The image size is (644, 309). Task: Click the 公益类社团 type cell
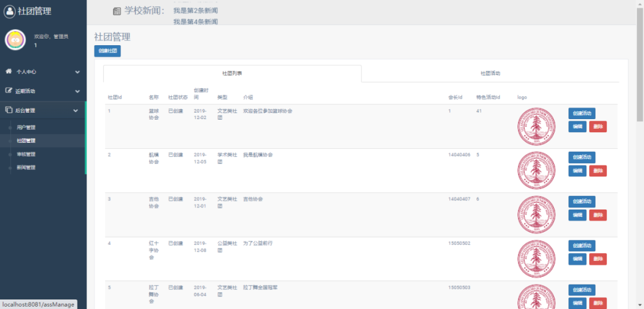click(x=227, y=246)
